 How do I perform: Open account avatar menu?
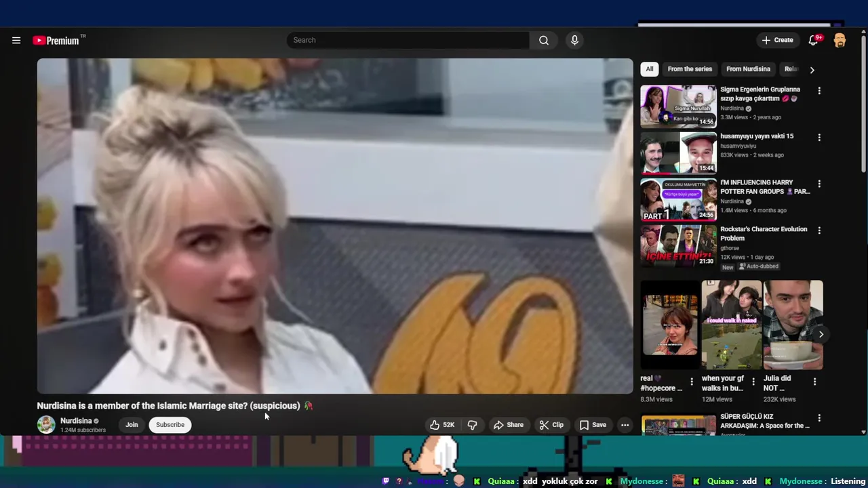point(840,40)
